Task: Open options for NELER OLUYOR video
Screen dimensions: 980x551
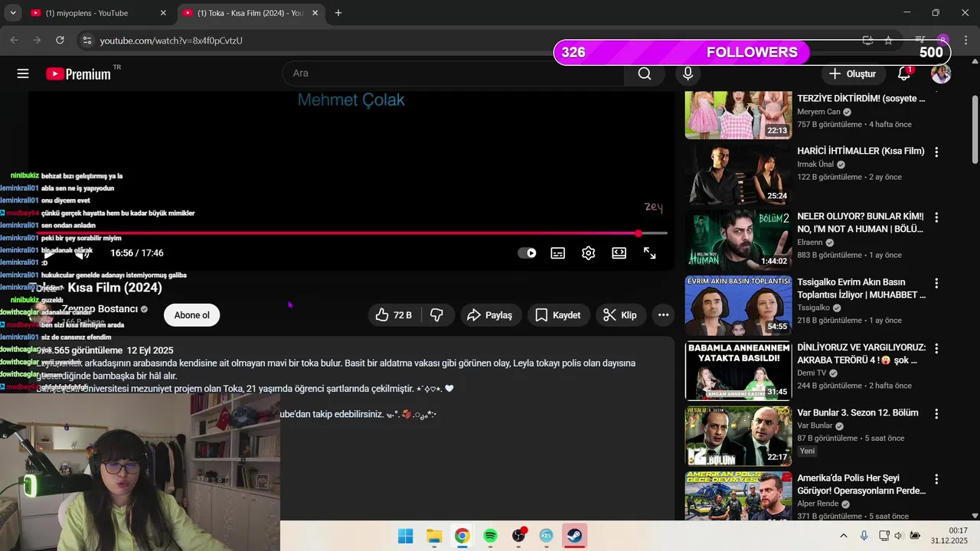Action: pos(936,217)
